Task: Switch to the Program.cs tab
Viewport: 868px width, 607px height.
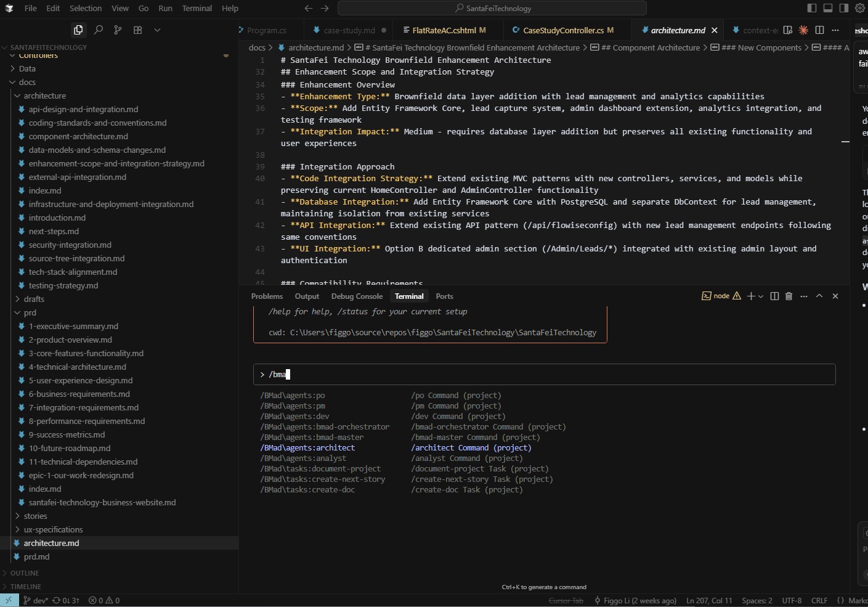Action: [x=266, y=30]
